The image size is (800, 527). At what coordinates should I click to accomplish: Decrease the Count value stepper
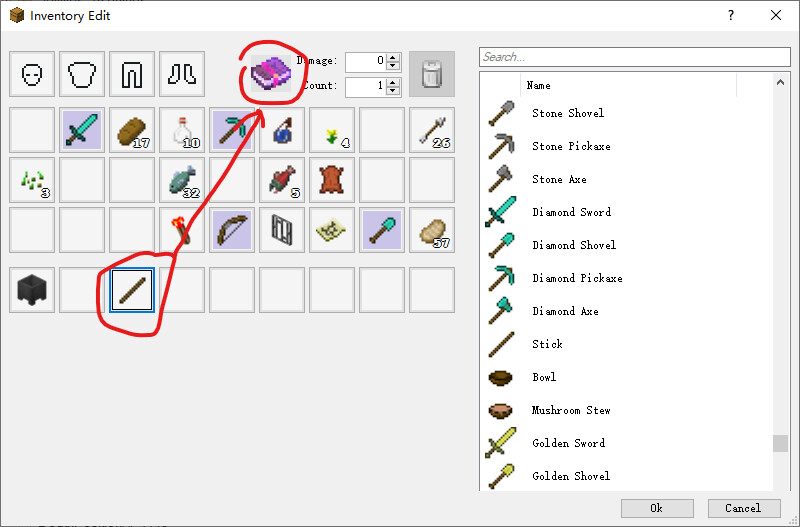[392, 91]
